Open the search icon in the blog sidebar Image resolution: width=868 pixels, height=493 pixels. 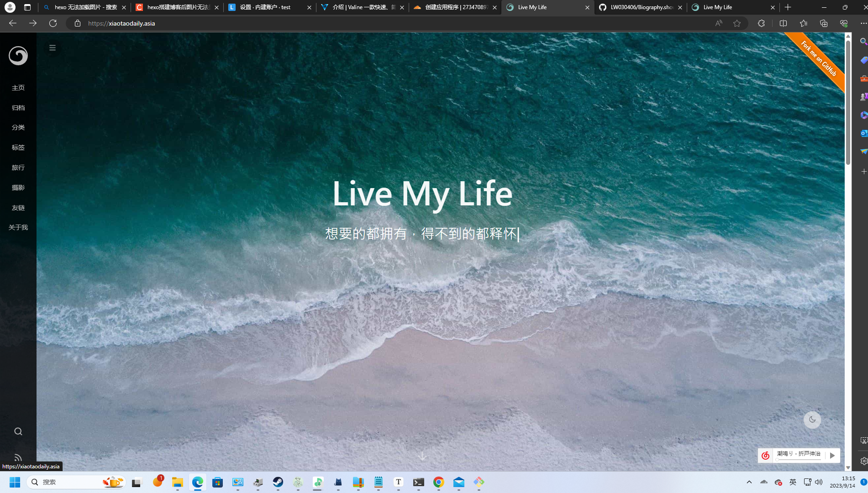[18, 431]
